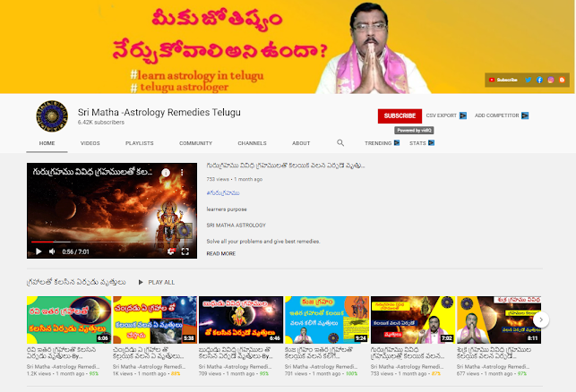Open the 7:02 duration video thumbnail
576x392 pixels.
click(413, 320)
